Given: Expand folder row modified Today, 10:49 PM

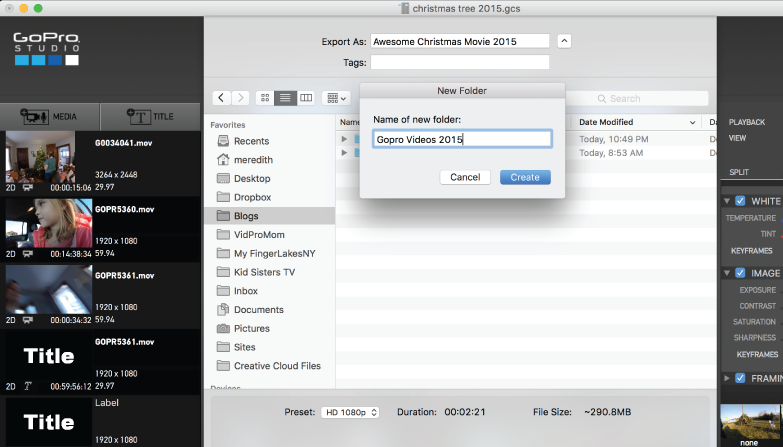Looking at the screenshot, I should pos(344,139).
